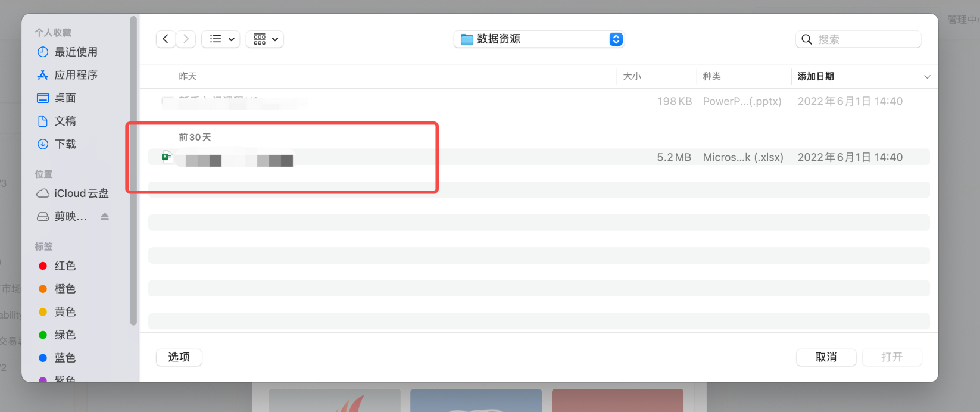Click the 取消 button

point(826,357)
